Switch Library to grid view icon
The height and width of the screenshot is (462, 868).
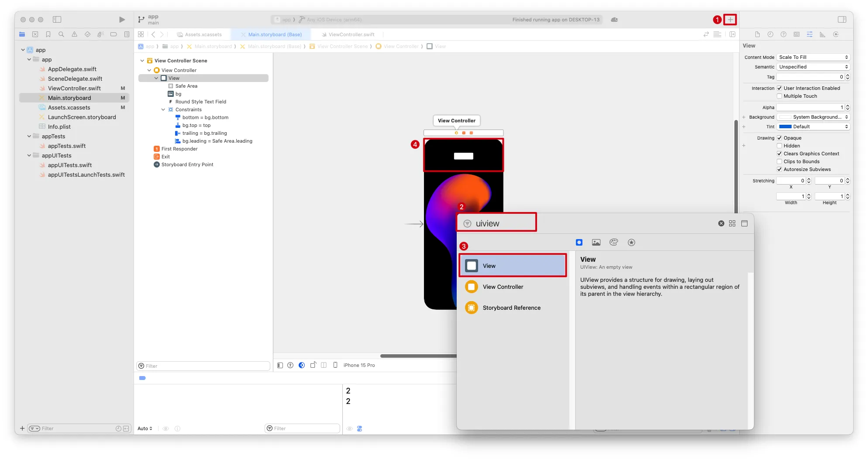tap(732, 223)
